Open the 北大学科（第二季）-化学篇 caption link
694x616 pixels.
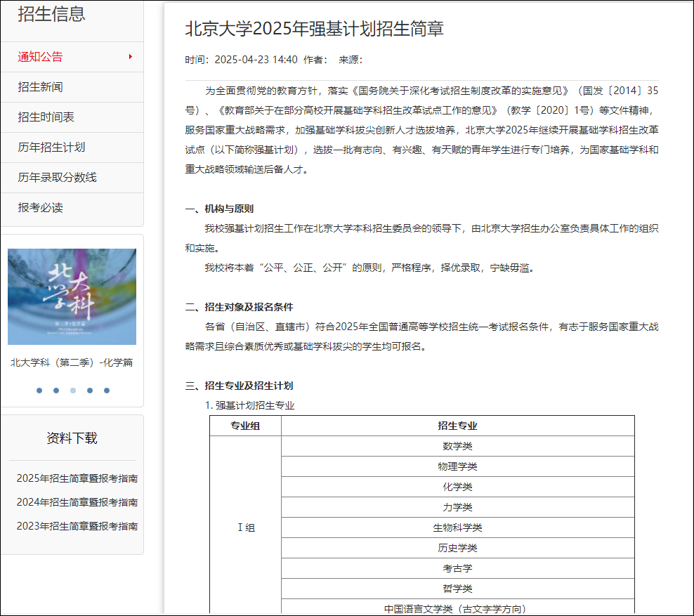(72, 362)
